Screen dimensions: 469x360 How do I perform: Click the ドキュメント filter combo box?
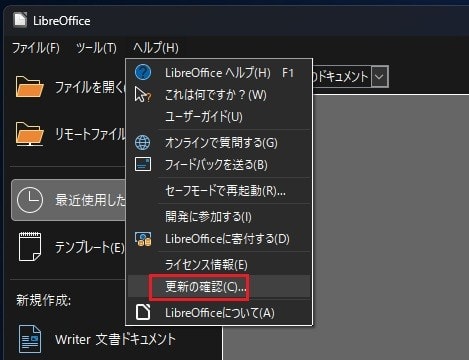coord(350,77)
